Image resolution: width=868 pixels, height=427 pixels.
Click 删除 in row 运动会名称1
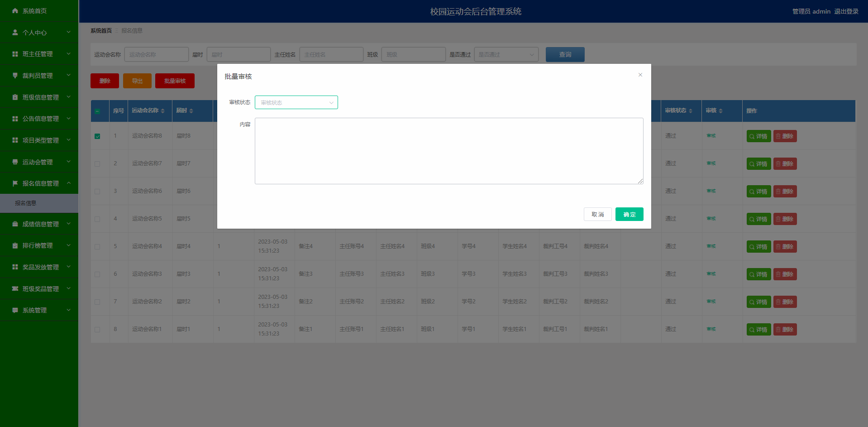785,330
